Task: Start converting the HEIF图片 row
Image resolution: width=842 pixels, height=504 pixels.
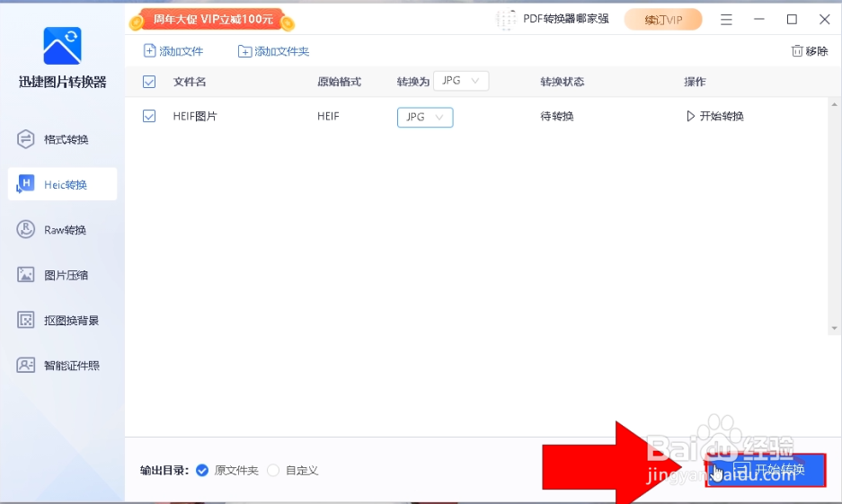Action: (714, 116)
